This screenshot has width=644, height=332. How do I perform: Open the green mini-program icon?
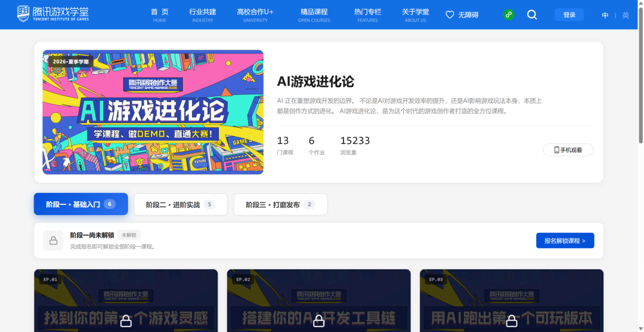pyautogui.click(x=509, y=15)
